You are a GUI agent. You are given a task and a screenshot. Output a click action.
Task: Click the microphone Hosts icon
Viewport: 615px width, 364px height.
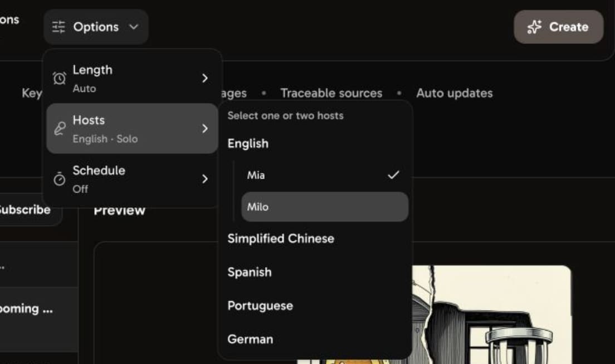(60, 129)
